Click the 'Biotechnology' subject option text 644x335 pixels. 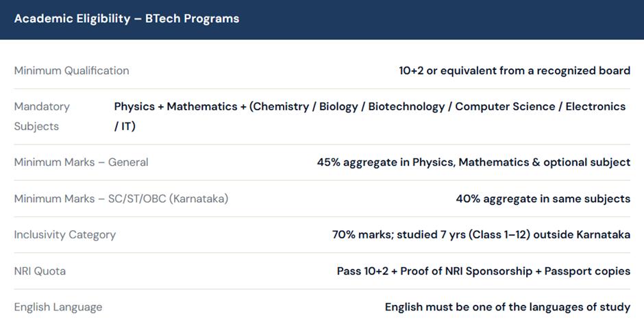(408, 107)
